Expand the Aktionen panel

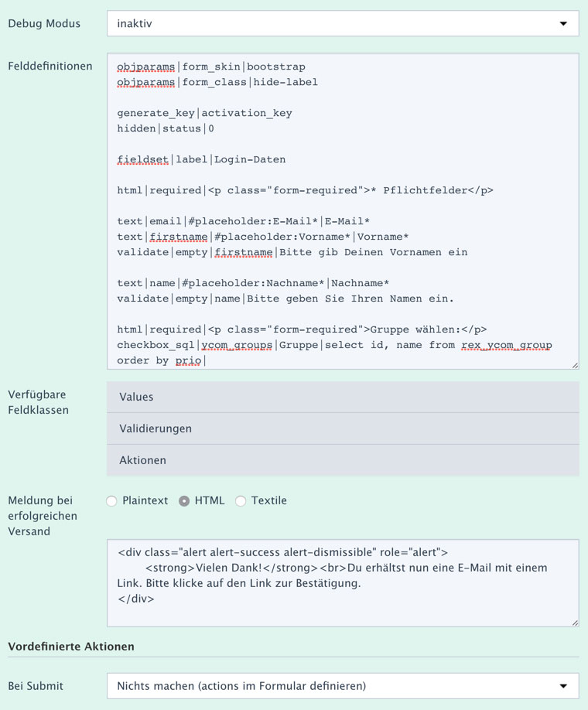(x=342, y=460)
